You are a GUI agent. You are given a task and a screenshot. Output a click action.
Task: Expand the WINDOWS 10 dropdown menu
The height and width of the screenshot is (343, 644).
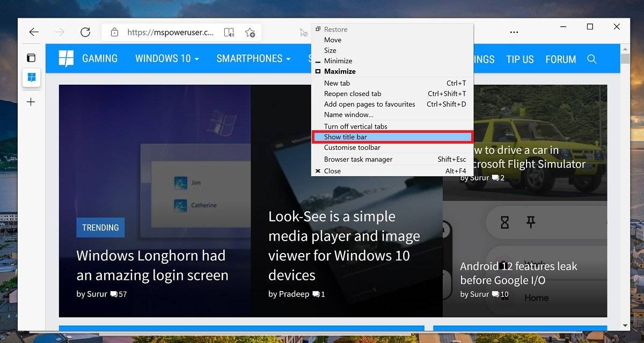[x=167, y=59]
